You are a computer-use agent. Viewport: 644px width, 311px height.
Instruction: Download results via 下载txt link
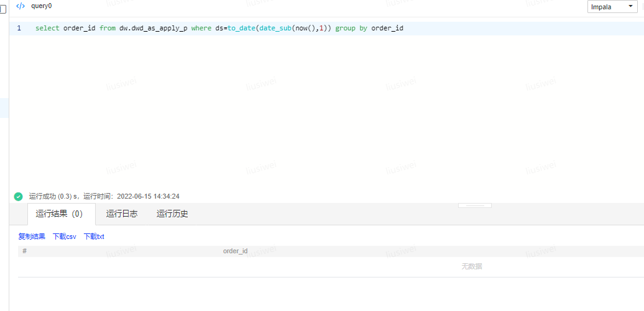tap(94, 237)
